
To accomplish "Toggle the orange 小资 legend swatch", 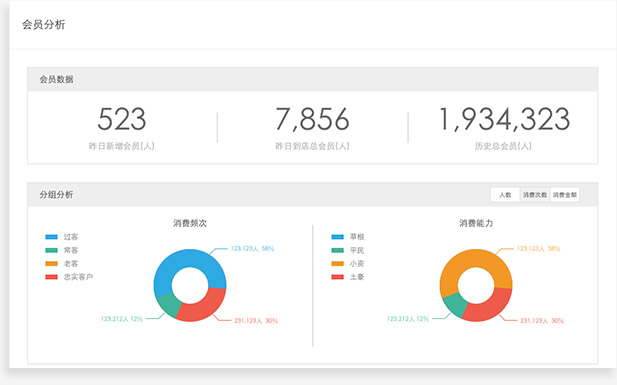I will click(x=338, y=264).
